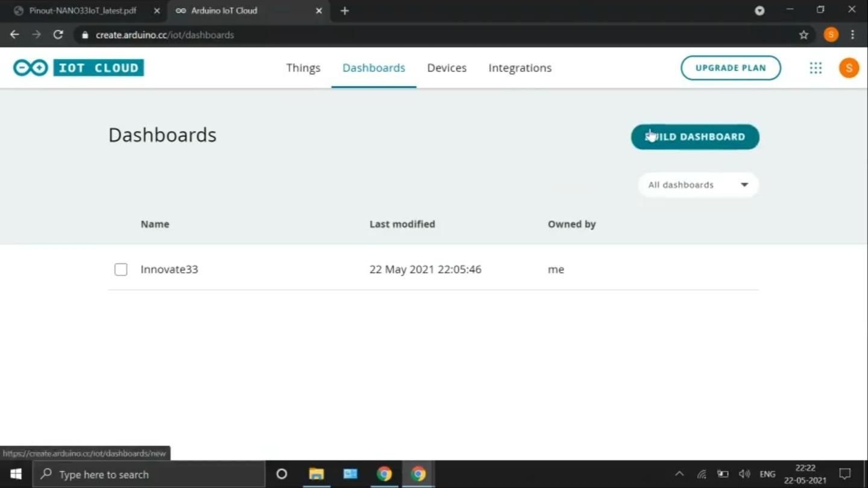
Task: Reload the page with the refresh icon
Action: pos(58,34)
